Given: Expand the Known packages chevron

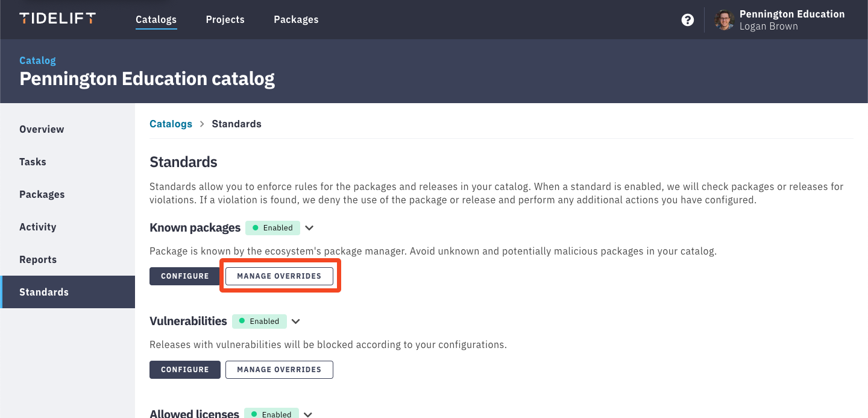Looking at the screenshot, I should click(309, 228).
